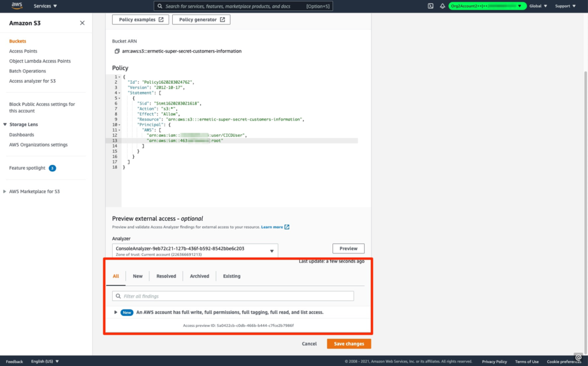Select the All findings tab
The height and width of the screenshot is (366, 588).
point(116,276)
